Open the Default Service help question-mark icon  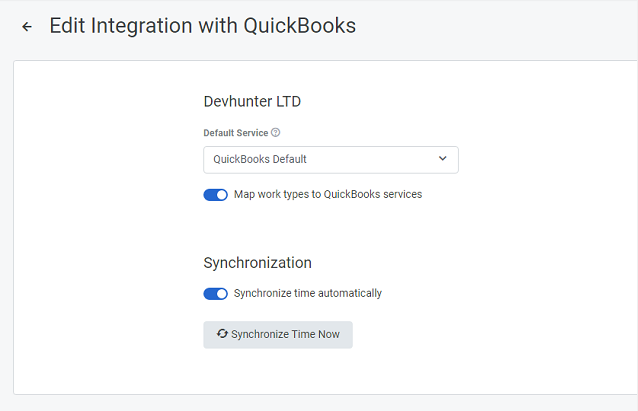coord(275,133)
